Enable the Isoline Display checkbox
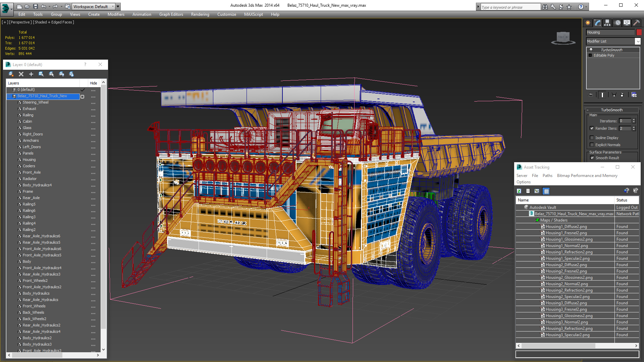 coord(592,137)
